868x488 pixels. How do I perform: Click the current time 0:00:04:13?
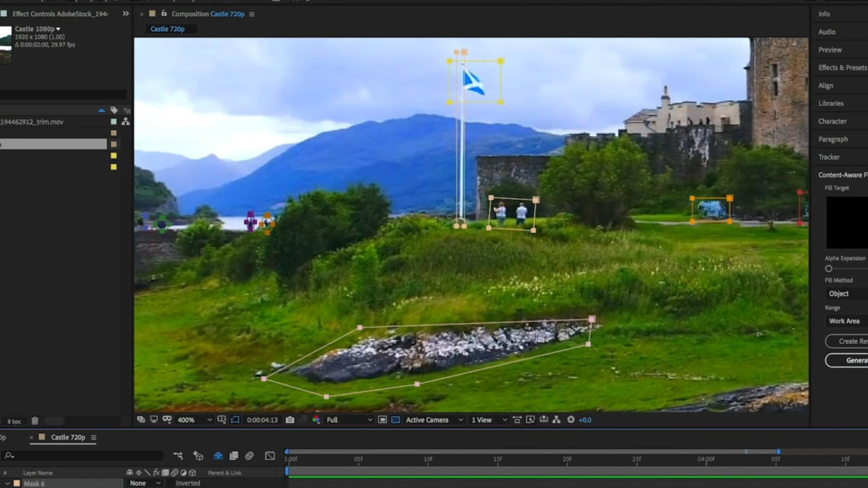pyautogui.click(x=262, y=420)
